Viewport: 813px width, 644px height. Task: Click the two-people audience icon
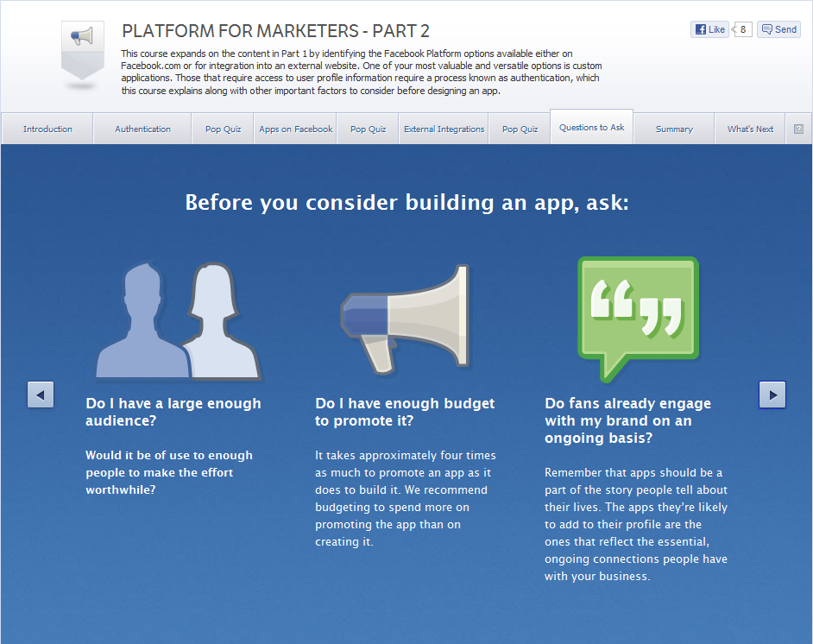click(x=179, y=320)
